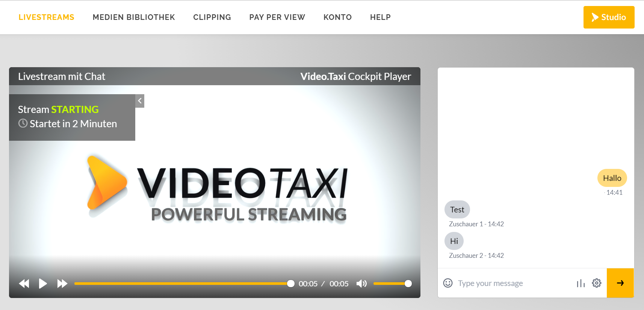Open the LIVESTREAMS menu item
Screen dimensions: 644x310
46,17
